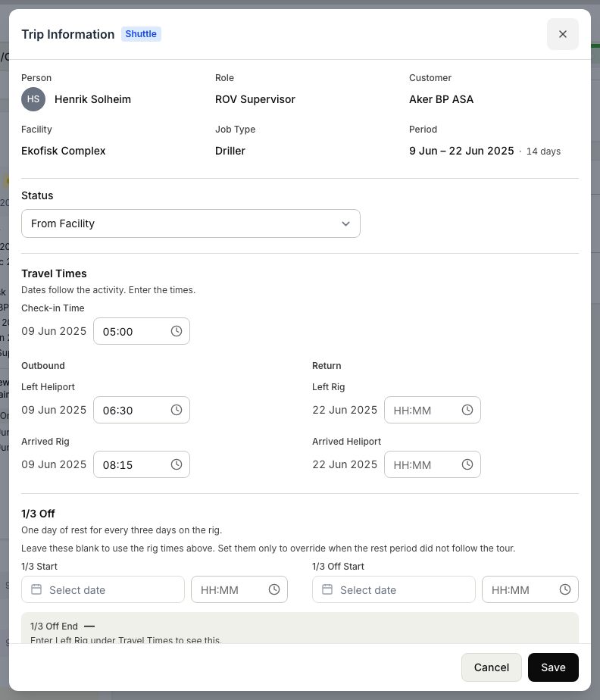Click the Travel Times heading

pyautogui.click(x=54, y=273)
